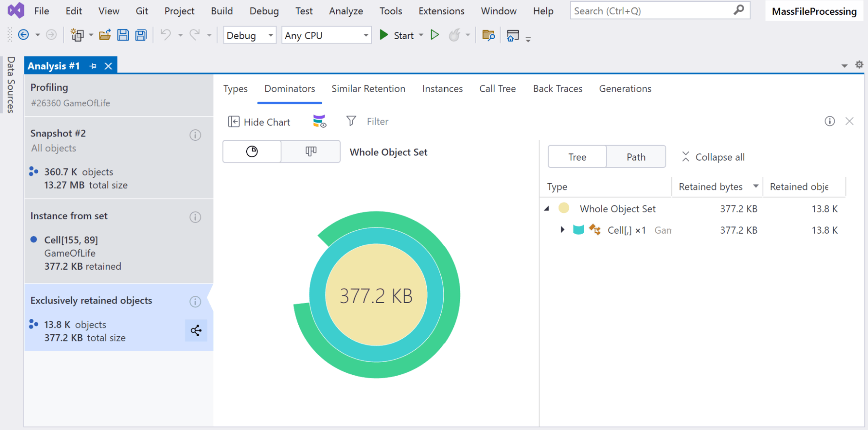Click Start Without Debugging outline play icon
868x430 pixels.
434,35
